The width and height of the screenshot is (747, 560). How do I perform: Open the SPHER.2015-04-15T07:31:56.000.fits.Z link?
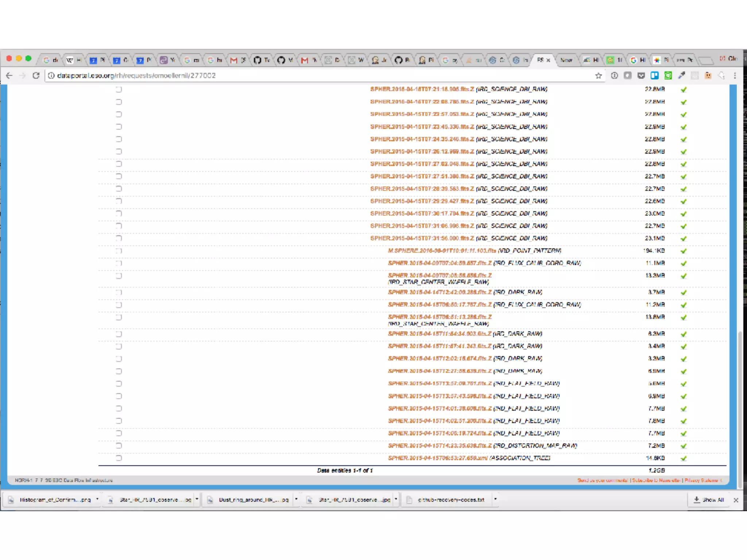click(422, 238)
